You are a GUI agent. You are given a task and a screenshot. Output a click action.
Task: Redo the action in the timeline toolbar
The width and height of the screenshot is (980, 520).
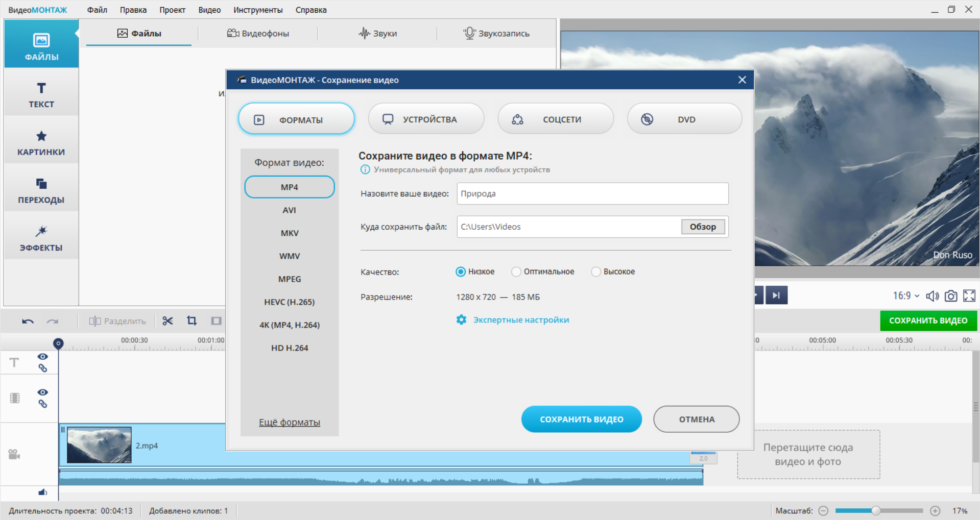53,321
